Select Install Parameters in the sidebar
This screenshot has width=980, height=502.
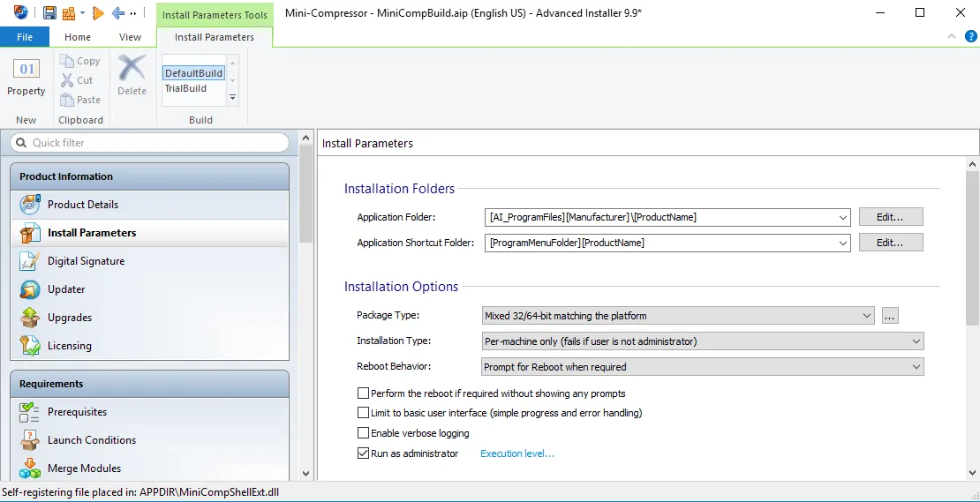149,232
